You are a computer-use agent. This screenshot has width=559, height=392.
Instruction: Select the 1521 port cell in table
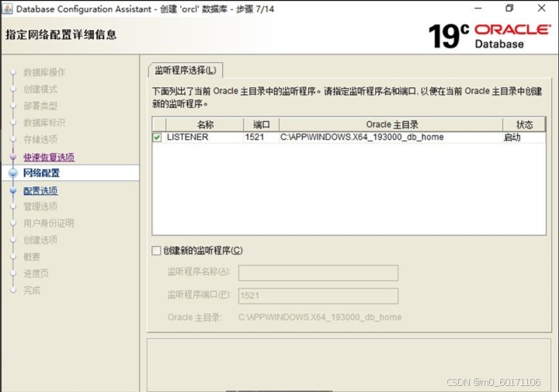[x=261, y=137]
